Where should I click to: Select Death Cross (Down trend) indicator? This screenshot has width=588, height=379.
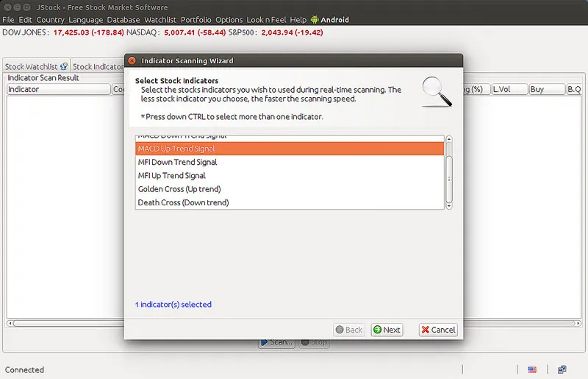point(290,202)
